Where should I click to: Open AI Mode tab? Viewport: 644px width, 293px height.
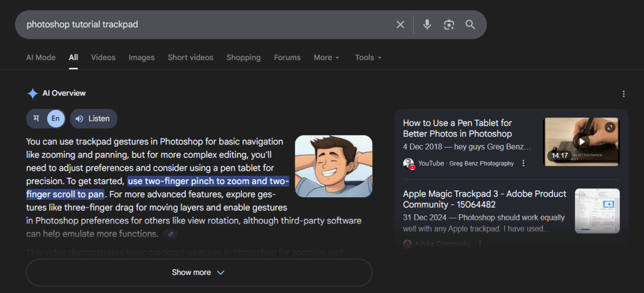(41, 57)
